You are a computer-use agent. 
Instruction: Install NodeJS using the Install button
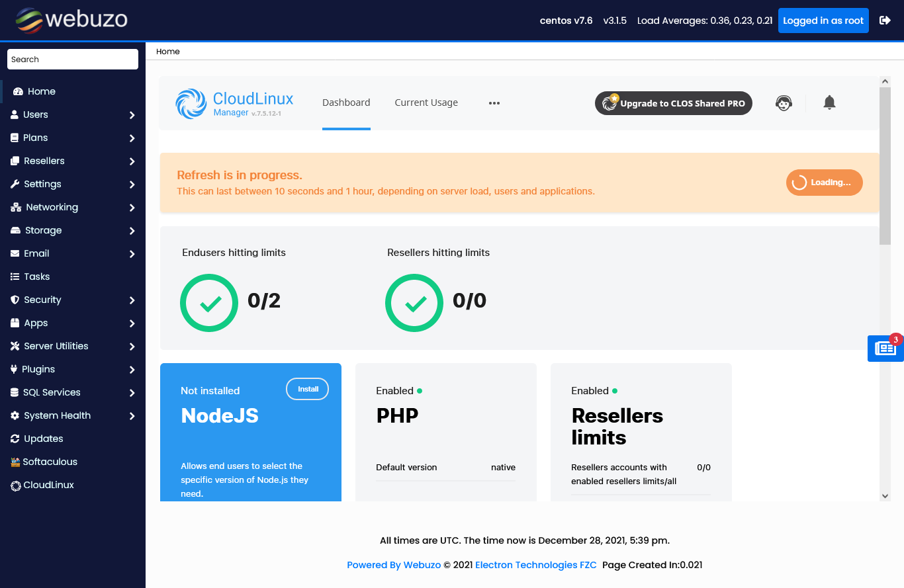coord(307,389)
